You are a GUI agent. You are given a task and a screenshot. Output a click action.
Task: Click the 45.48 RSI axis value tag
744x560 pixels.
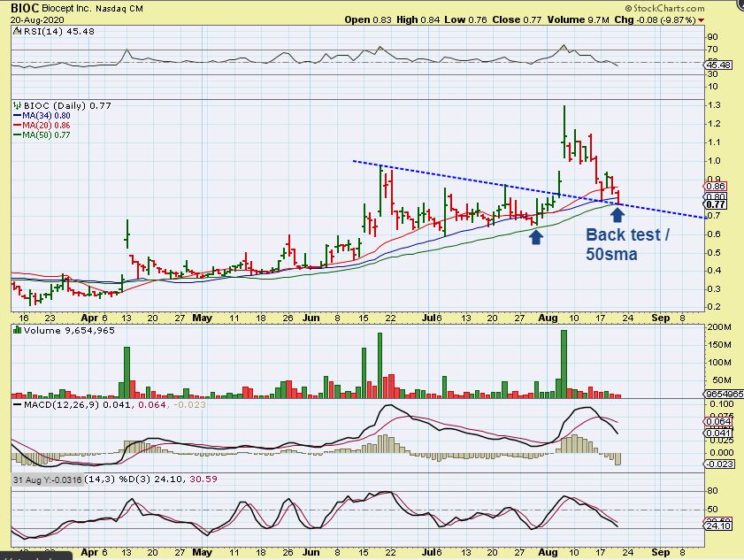[718, 65]
